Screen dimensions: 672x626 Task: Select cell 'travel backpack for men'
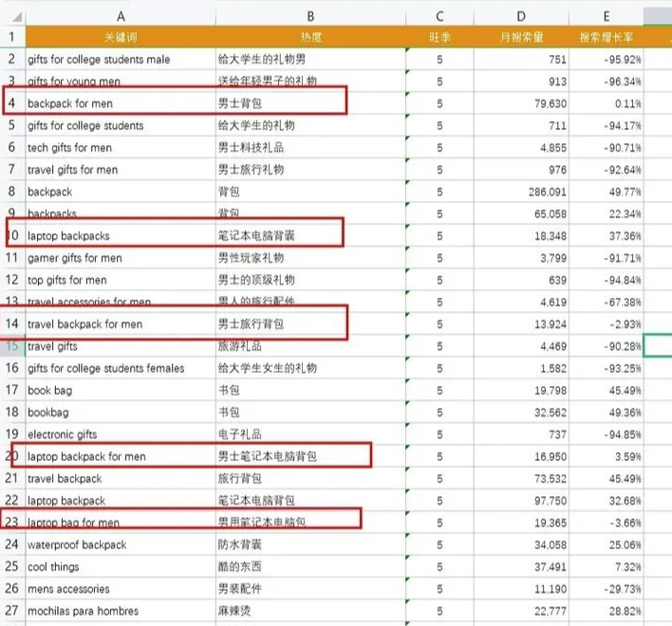point(121,324)
